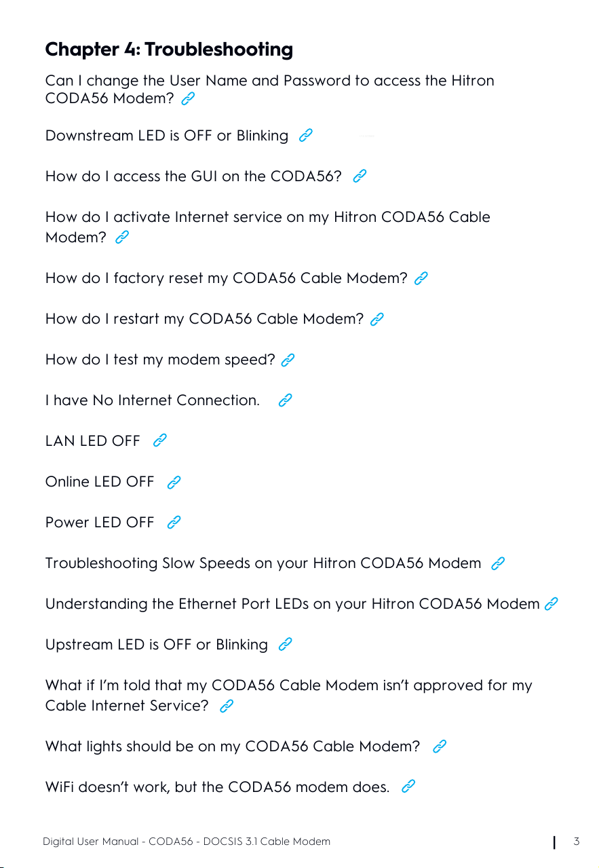Viewport: 599px width, 868px height.
Task: Open link icon after Troubleshooting Slow Speeds
Action: click(x=497, y=563)
